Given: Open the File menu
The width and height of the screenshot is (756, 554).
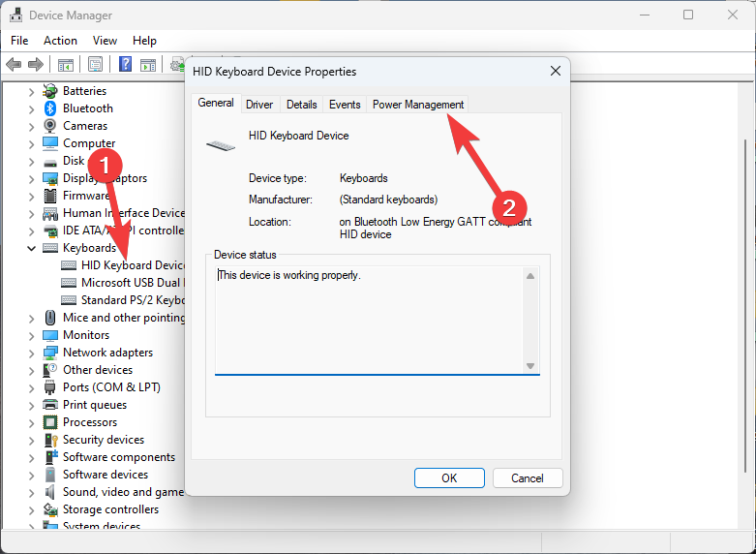Looking at the screenshot, I should 19,41.
